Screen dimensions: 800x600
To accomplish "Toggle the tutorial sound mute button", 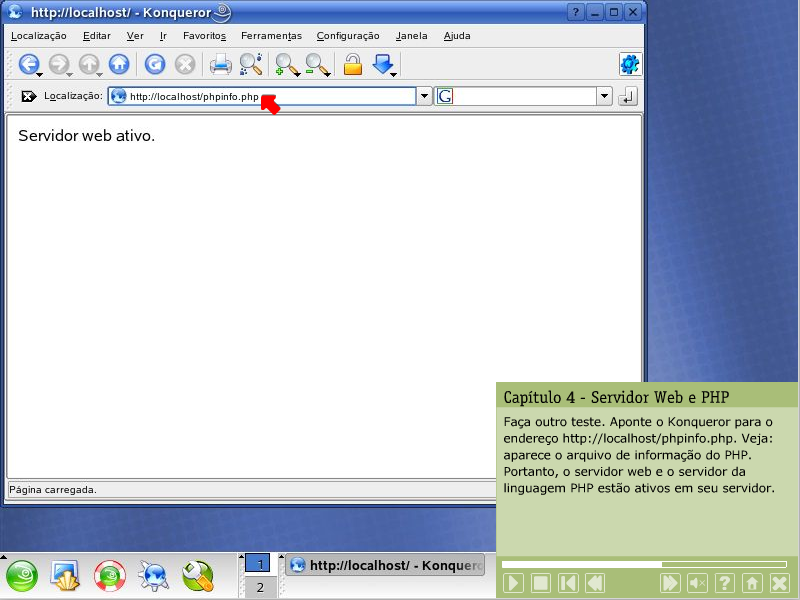I will coord(698,583).
